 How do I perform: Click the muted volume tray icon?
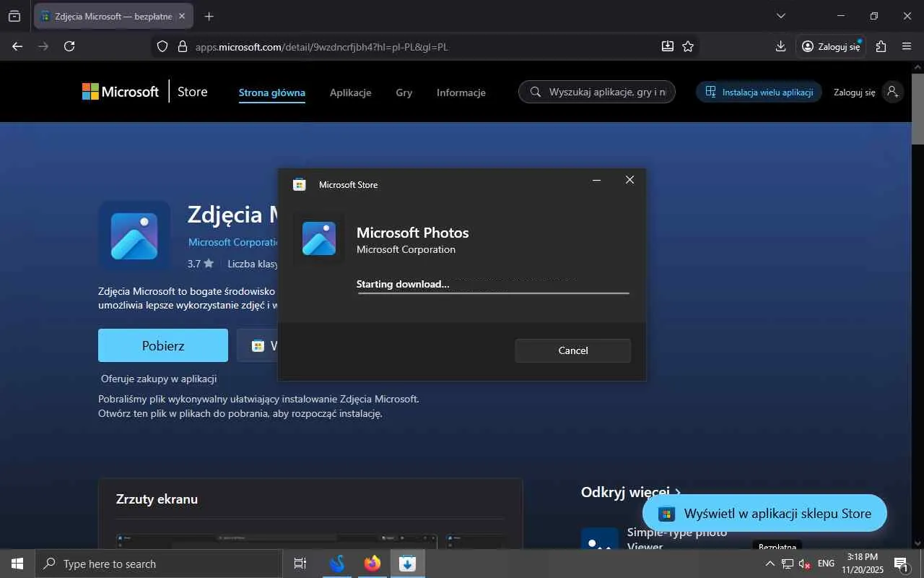pos(805,564)
